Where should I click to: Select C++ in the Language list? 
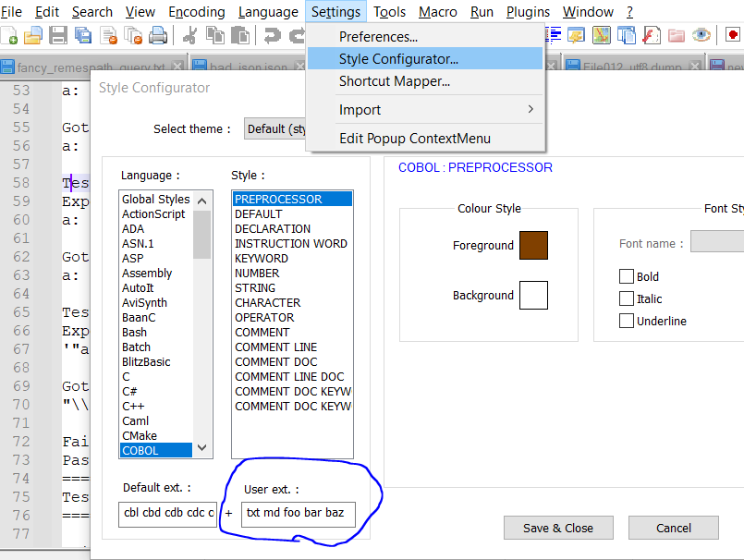pyautogui.click(x=156, y=407)
